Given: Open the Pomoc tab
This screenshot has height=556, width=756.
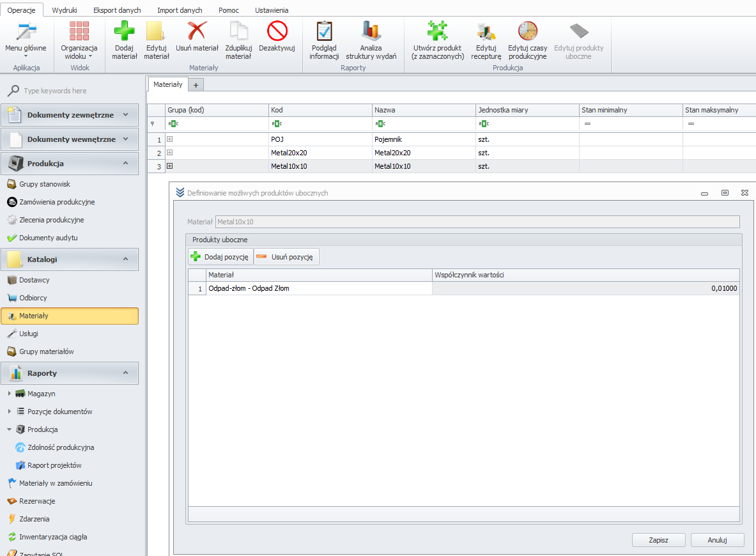Looking at the screenshot, I should click(x=229, y=10).
